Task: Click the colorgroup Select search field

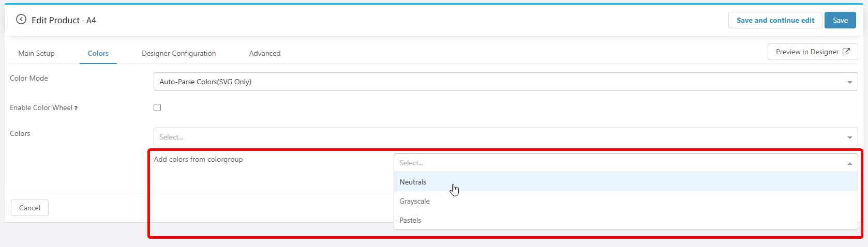Action: click(616, 163)
